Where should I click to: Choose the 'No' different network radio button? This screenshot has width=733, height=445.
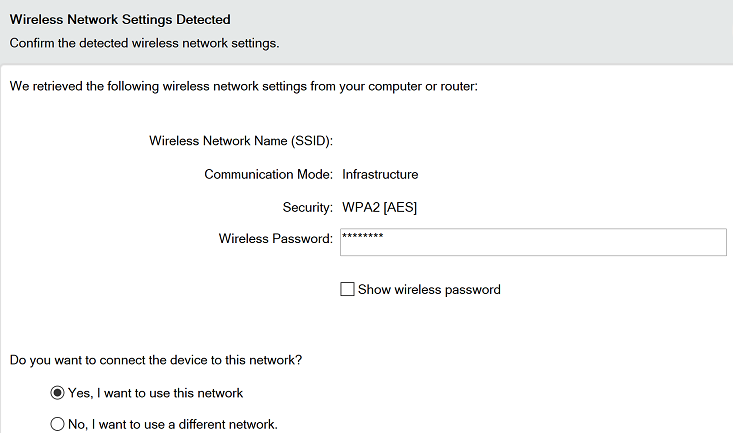click(57, 424)
